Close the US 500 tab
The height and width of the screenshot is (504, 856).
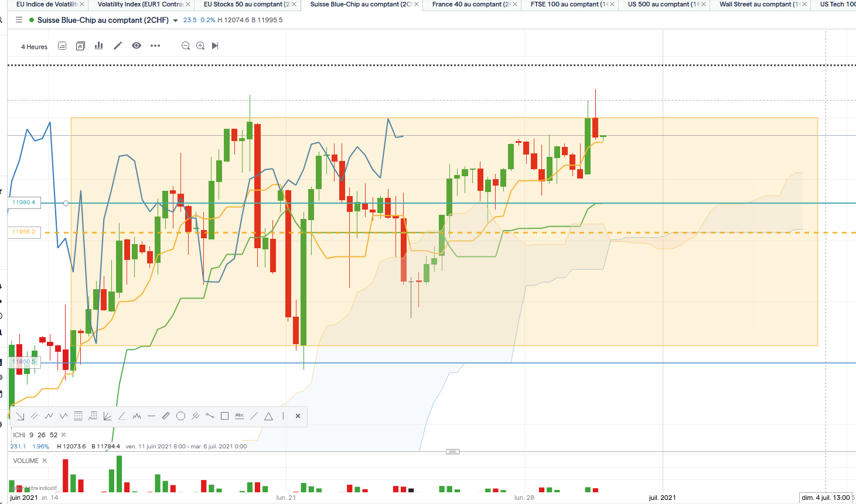coord(704,4)
